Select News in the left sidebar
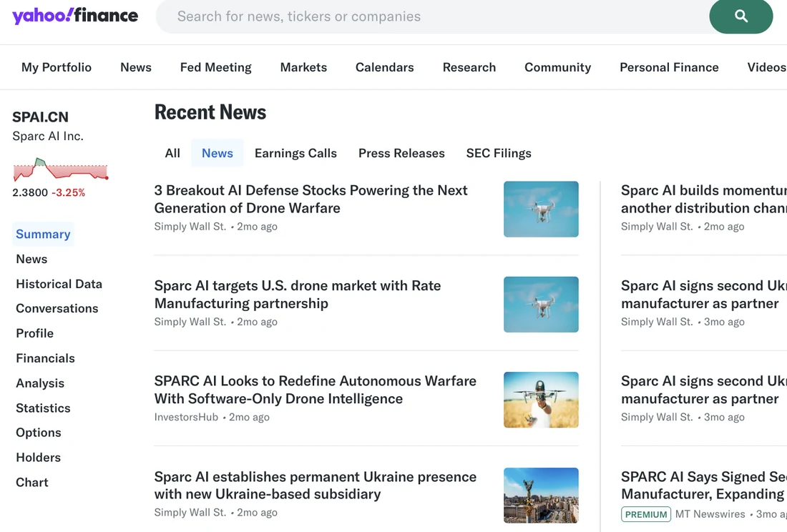The height and width of the screenshot is (532, 787). click(31, 260)
